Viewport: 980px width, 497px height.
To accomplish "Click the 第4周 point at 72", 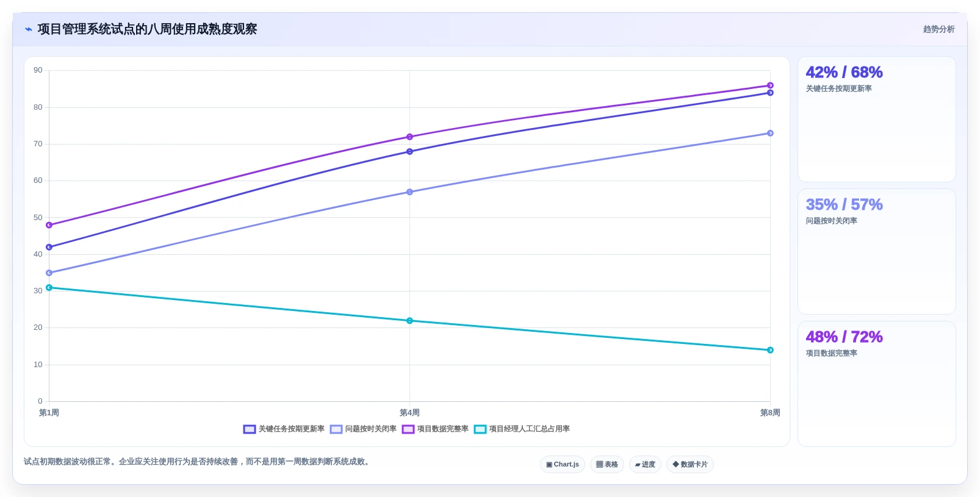I will 409,137.
